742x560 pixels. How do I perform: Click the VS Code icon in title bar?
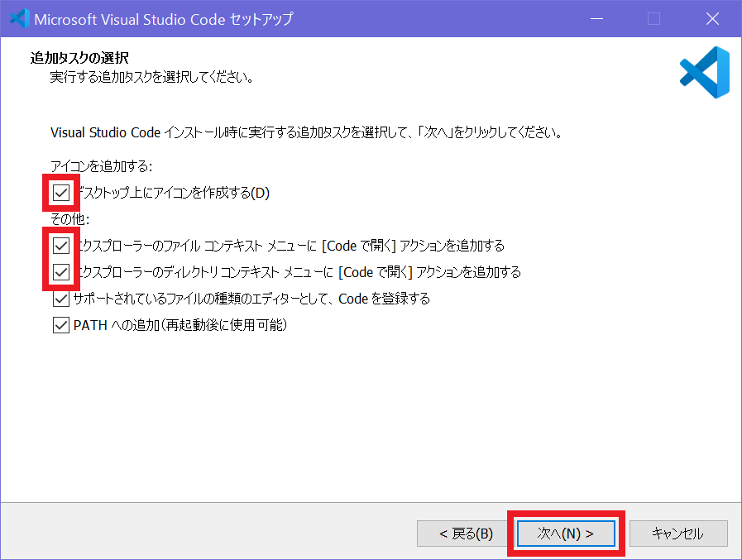tap(18, 18)
